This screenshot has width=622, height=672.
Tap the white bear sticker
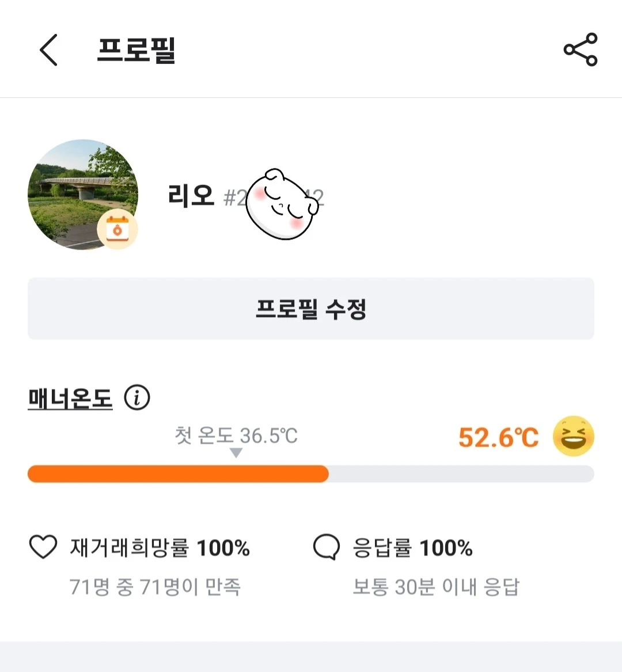(282, 204)
